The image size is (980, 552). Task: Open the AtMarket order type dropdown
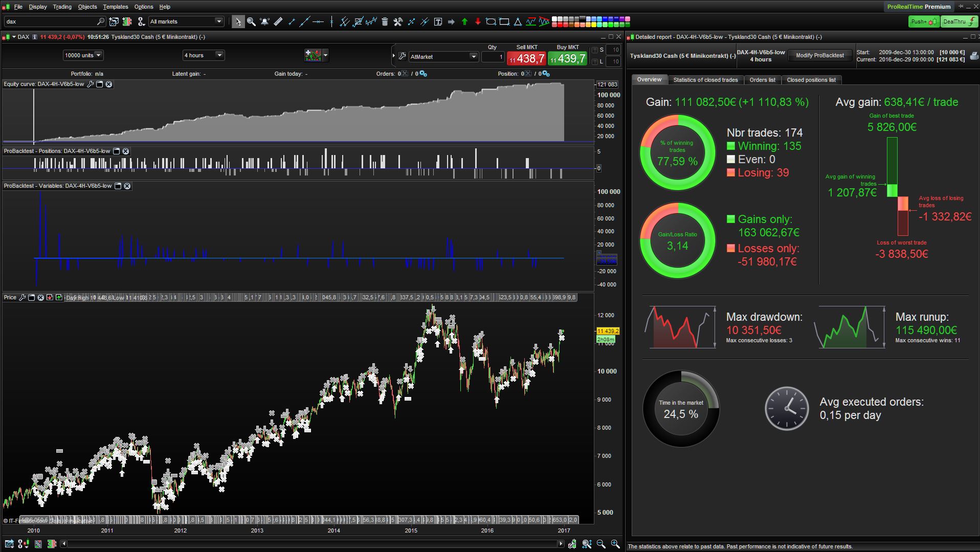(x=443, y=57)
